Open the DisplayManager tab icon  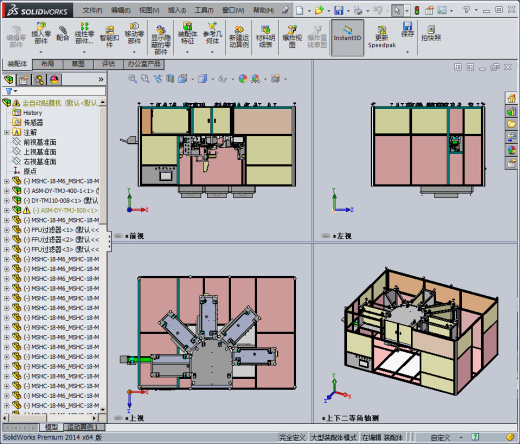(x=54, y=80)
